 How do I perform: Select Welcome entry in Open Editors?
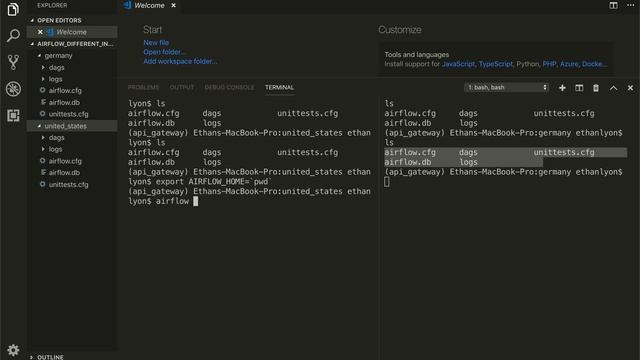[72, 32]
